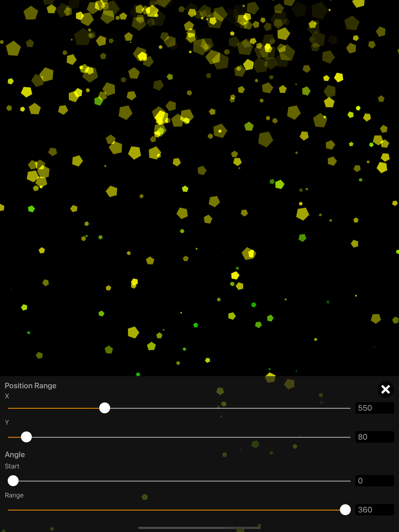This screenshot has height=532, width=399.
Task: Click the "Position Range" heading
Action: point(30,386)
